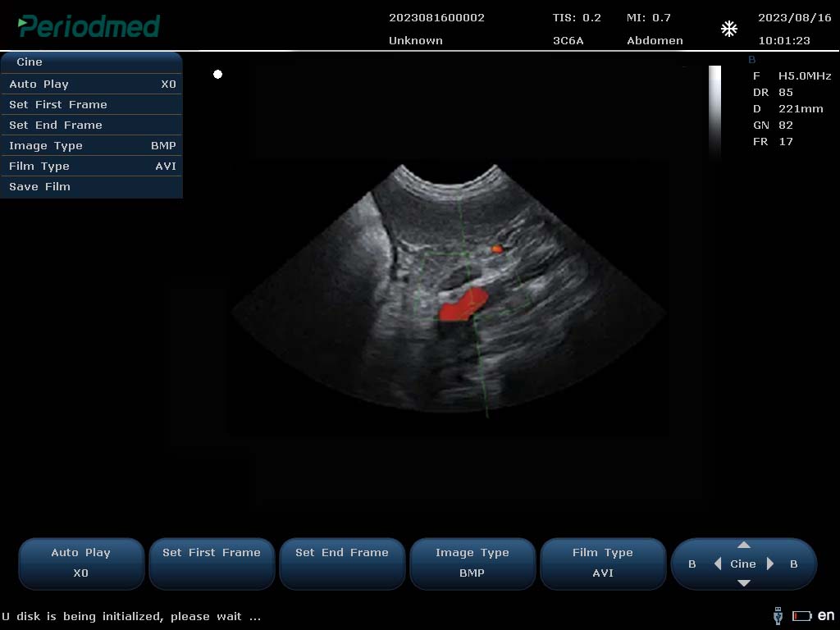Image resolution: width=840 pixels, height=630 pixels.
Task: Click the left B label on Cine pad
Action: pyautogui.click(x=692, y=564)
